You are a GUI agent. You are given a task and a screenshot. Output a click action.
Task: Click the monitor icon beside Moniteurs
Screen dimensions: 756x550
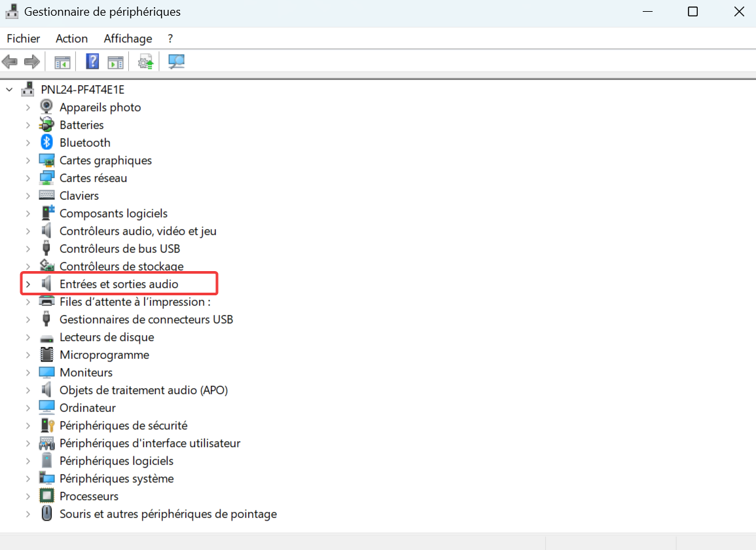point(46,373)
